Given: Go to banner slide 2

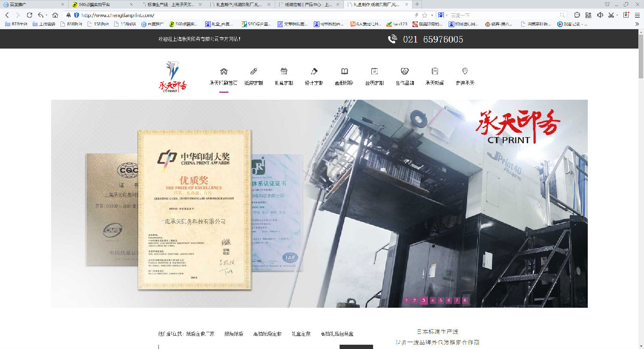Looking at the screenshot, I should (x=415, y=300).
